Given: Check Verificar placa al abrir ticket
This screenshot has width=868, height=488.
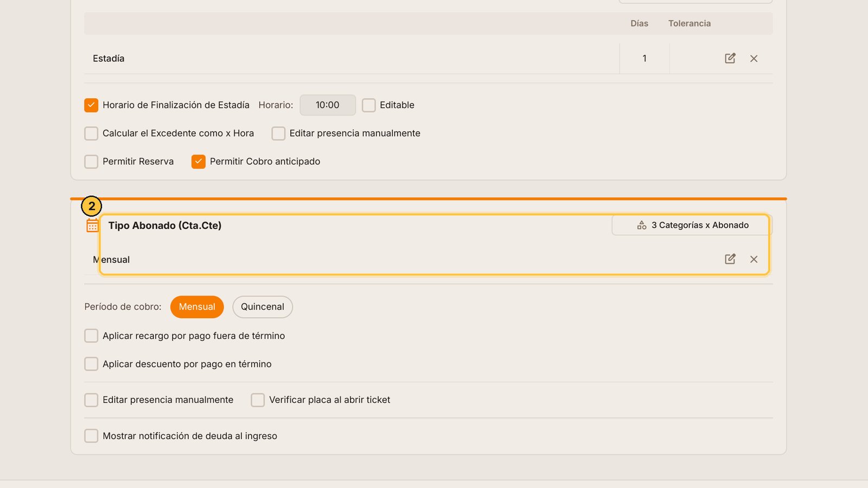Looking at the screenshot, I should coord(258,400).
